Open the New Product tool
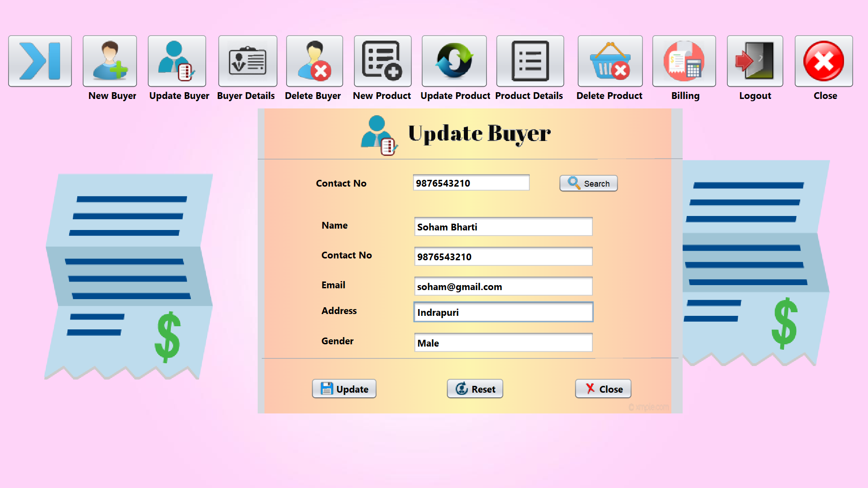The width and height of the screenshot is (868, 488). [x=382, y=61]
